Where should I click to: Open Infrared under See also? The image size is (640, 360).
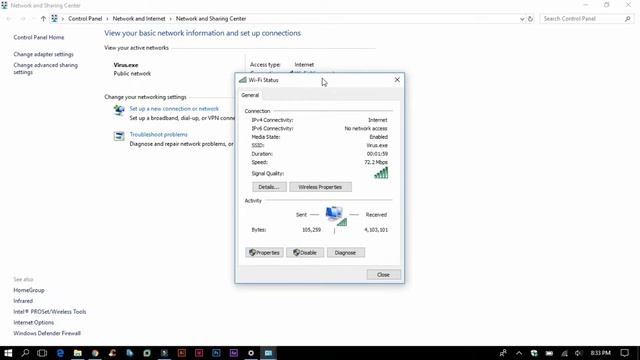point(23,301)
